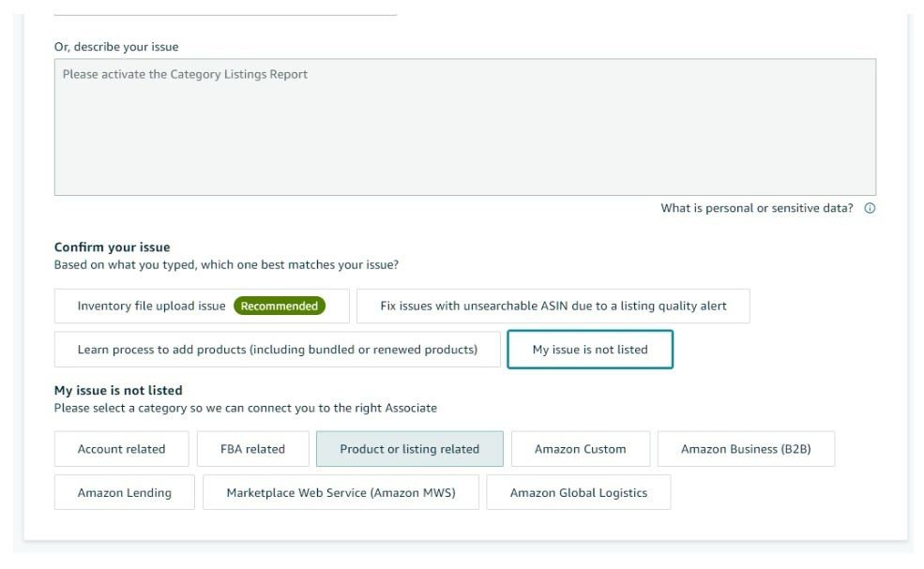924x569 pixels.
Task: Select the 'Amazon Global Logistics' category
Action: (x=578, y=492)
